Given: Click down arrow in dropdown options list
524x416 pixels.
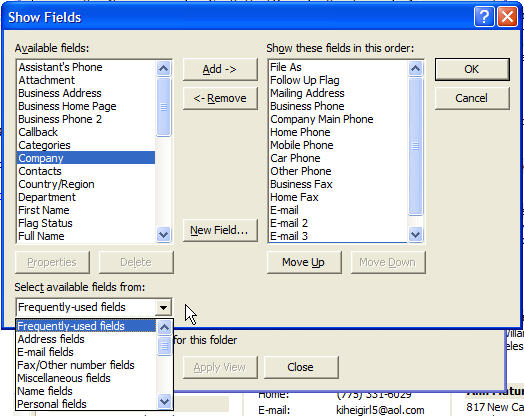Looking at the screenshot, I should click(164, 401).
